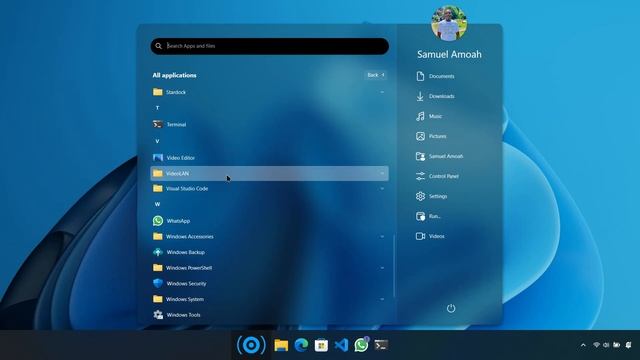This screenshot has width=640, height=360.
Task: Open the Stardock folder icon
Action: (x=158, y=92)
